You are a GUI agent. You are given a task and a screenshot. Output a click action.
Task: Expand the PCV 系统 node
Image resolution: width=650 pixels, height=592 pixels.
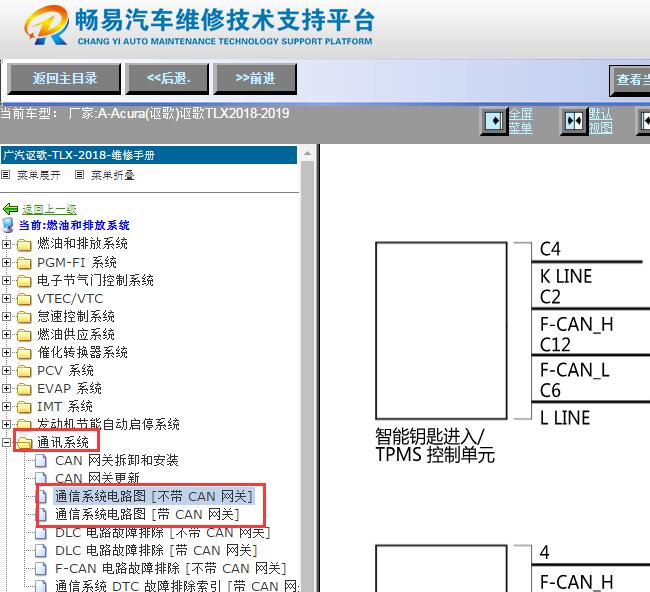coord(6,370)
